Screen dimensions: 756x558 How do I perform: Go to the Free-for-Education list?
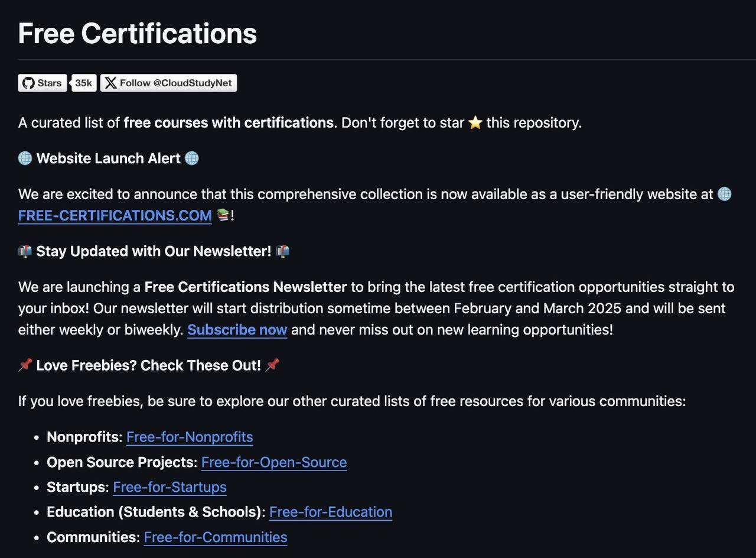[331, 512]
